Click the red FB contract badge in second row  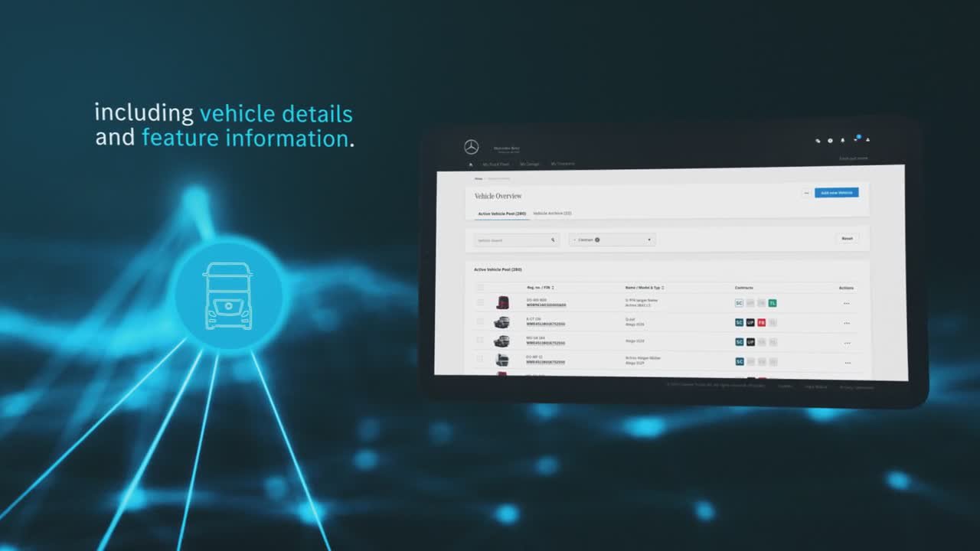[x=761, y=322]
